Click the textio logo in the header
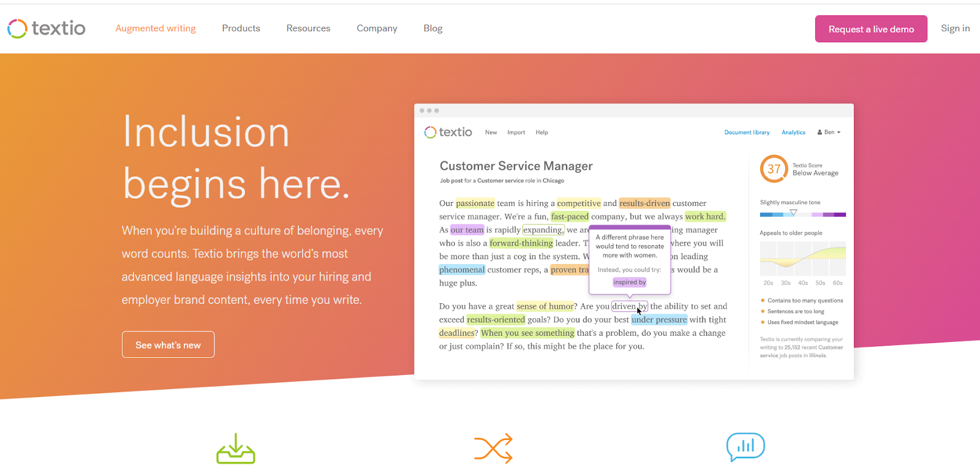 tap(47, 28)
